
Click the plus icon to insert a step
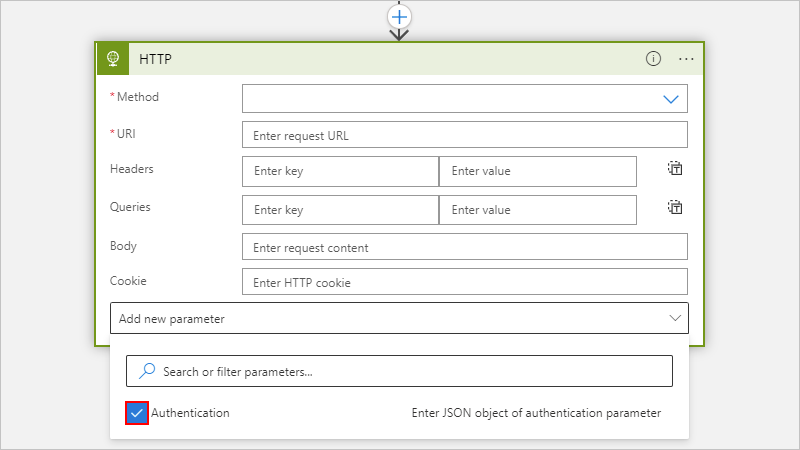tap(400, 17)
